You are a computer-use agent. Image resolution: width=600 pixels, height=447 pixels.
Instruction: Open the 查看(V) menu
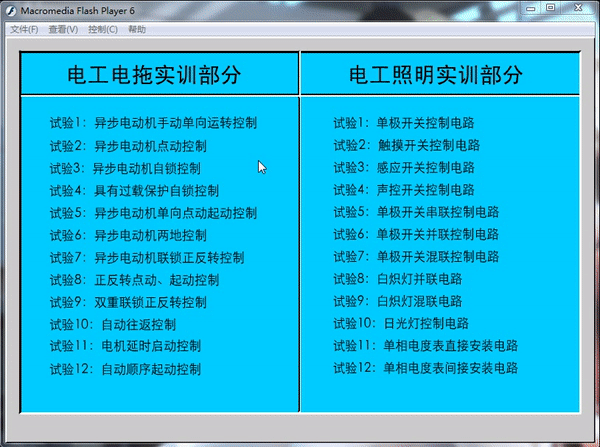(63, 29)
